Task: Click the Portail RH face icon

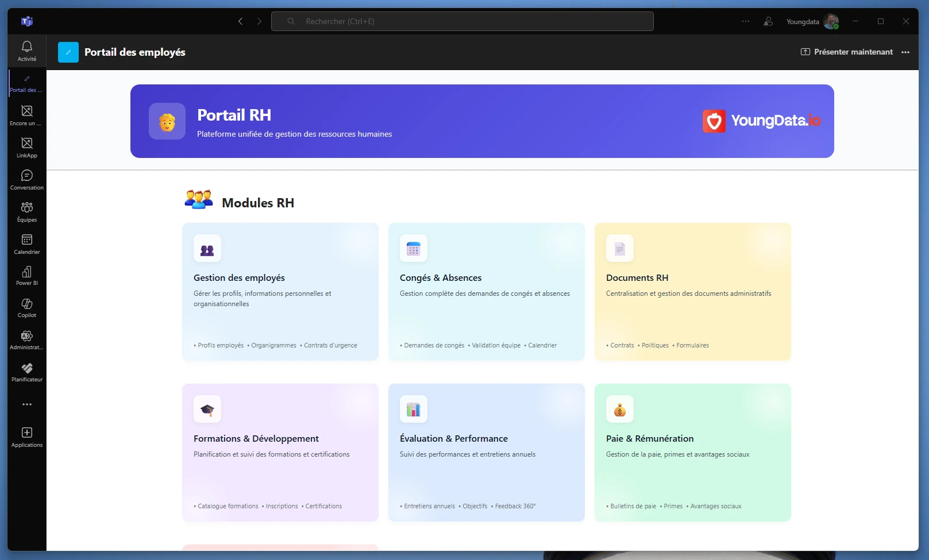Action: point(167,121)
